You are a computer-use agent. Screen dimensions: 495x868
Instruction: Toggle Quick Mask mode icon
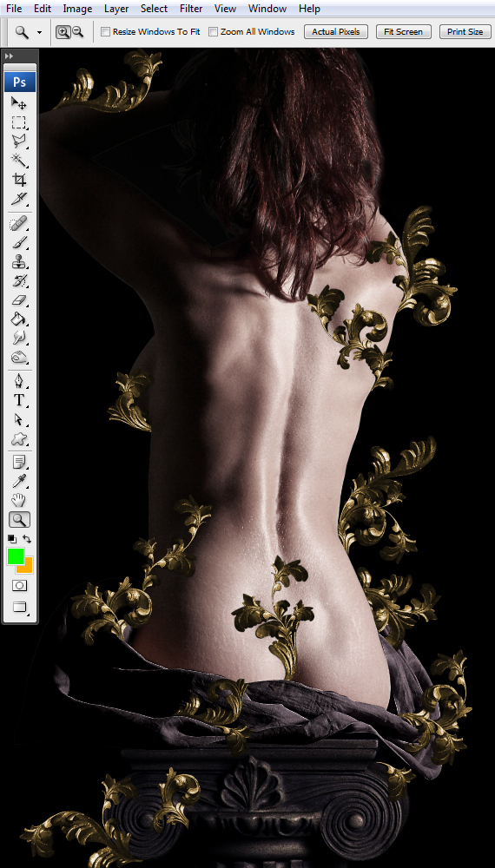[19, 586]
